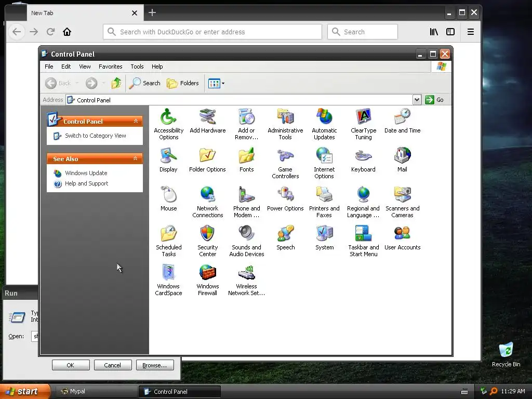This screenshot has height=399, width=532.
Task: Open the Views dropdown in toolbar
Action: [x=216, y=83]
